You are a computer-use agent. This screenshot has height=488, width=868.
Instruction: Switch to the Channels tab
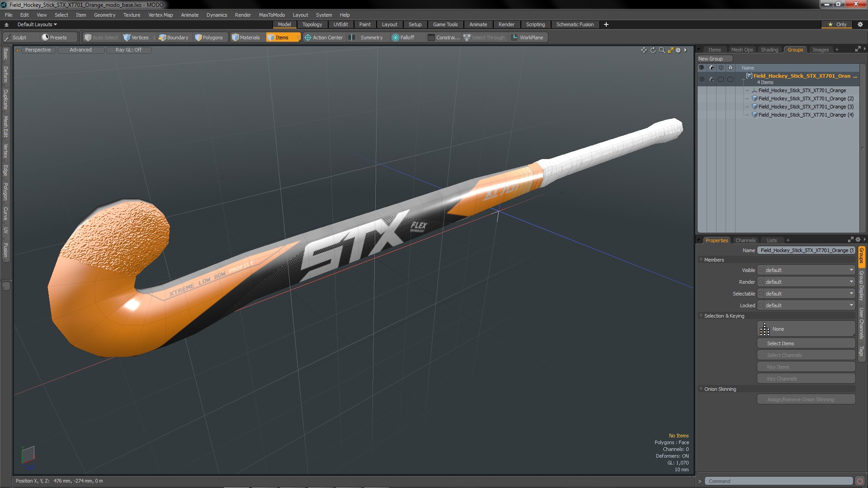click(745, 240)
